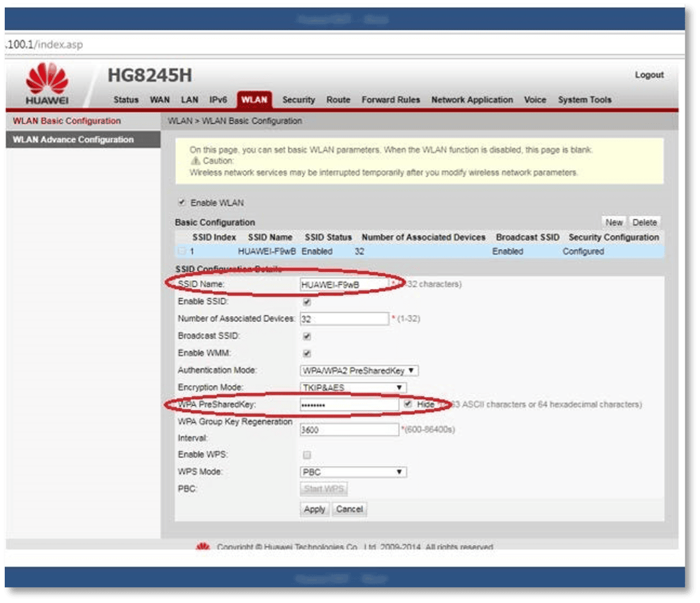Uncheck Hide box beside WPA PreSharedKey

(408, 404)
